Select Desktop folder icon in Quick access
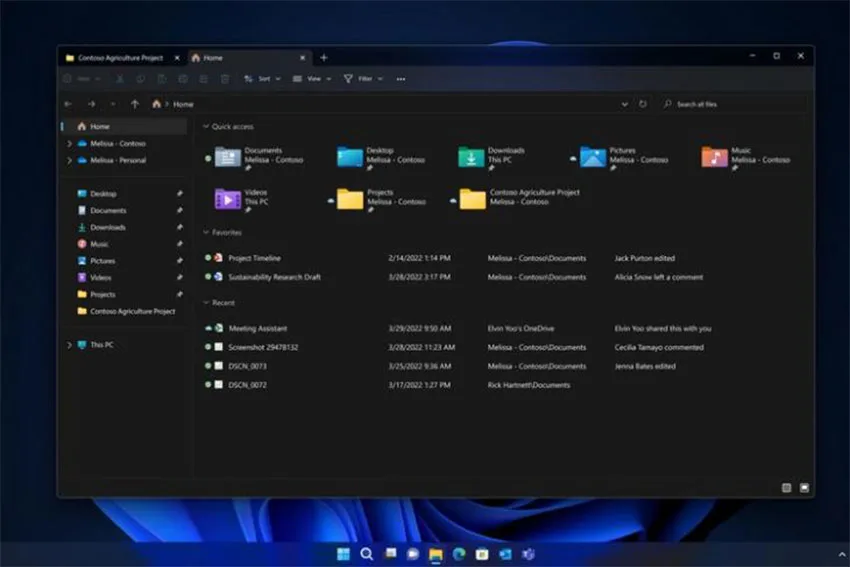 point(350,157)
